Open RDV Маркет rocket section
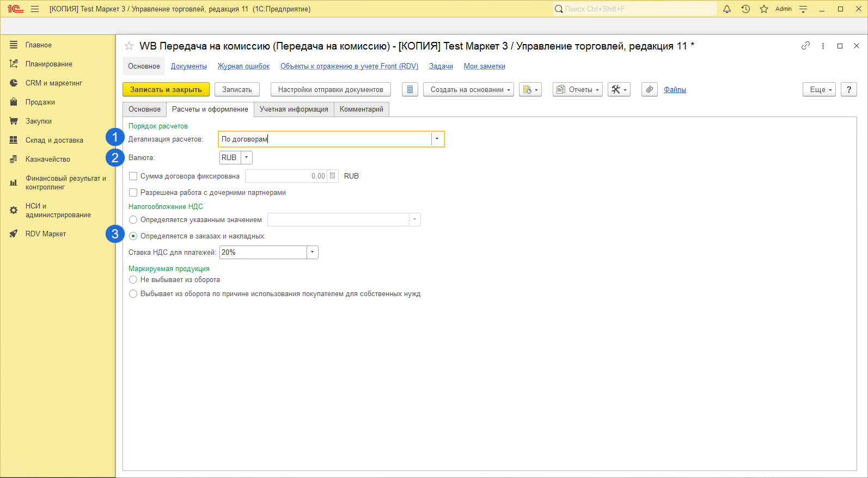Screen dimensions: 868x478 tap(46, 234)
